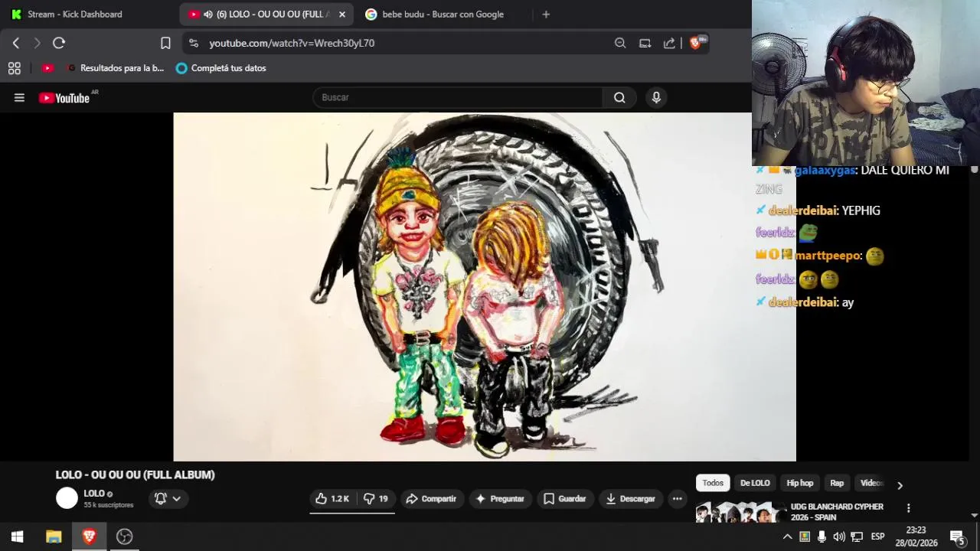Switch to the Stream - Kick Dashboard tab
The height and width of the screenshot is (551, 980).
tap(75, 14)
